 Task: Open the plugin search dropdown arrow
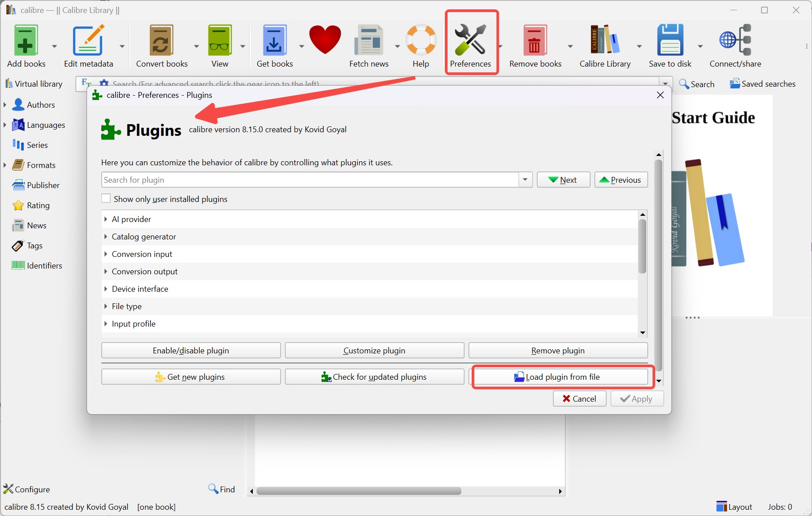[524, 180]
